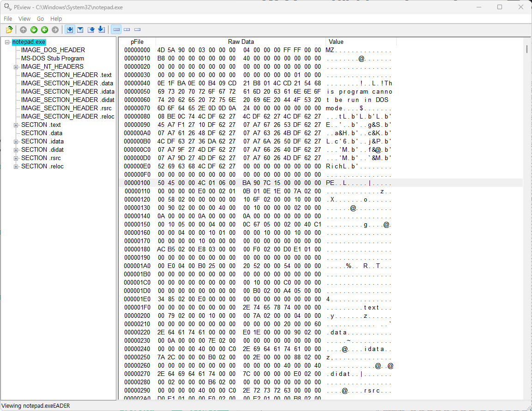Screen dimensions: 532x411
Task: Select IMAGE_SECTION_HEADER .didat item
Action: tap(67, 100)
